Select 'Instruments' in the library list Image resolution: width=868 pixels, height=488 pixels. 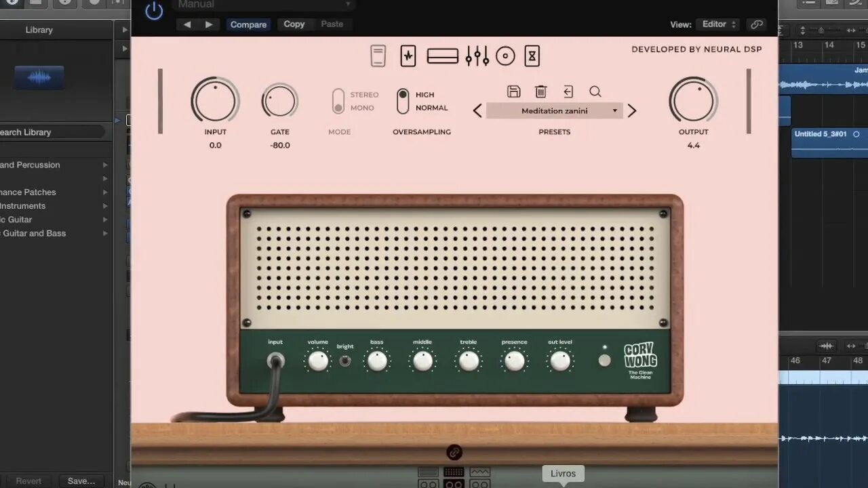[22, 206]
